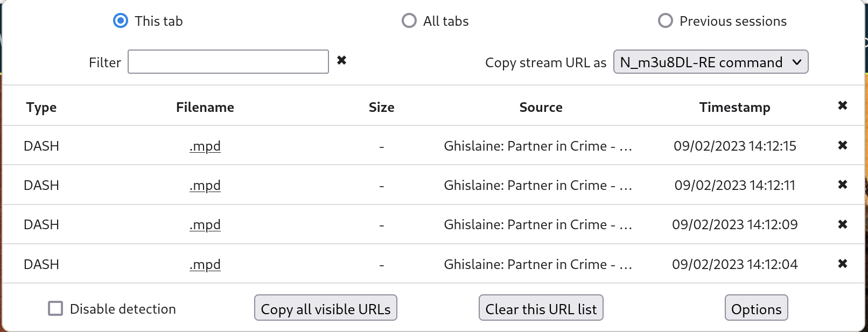
Task: Open .mpd link from 14:12:15 entry
Action: pos(205,146)
